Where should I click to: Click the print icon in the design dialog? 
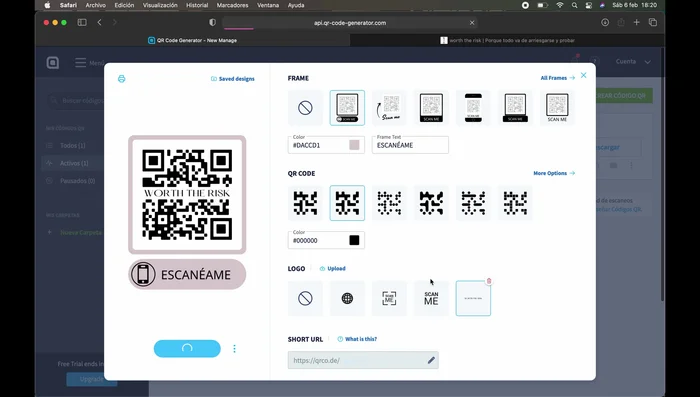[121, 79]
